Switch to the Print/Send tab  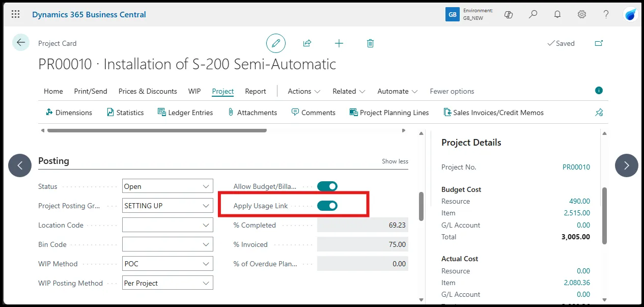coord(91,91)
